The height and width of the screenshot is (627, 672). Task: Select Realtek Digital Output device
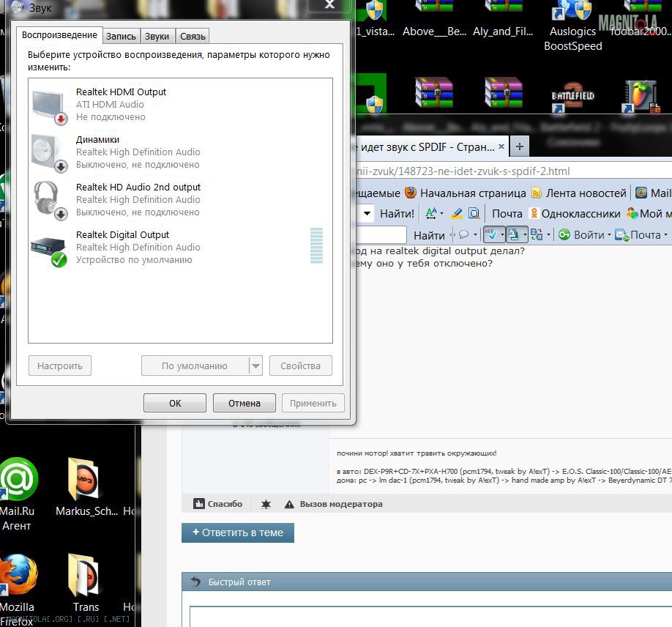180,247
